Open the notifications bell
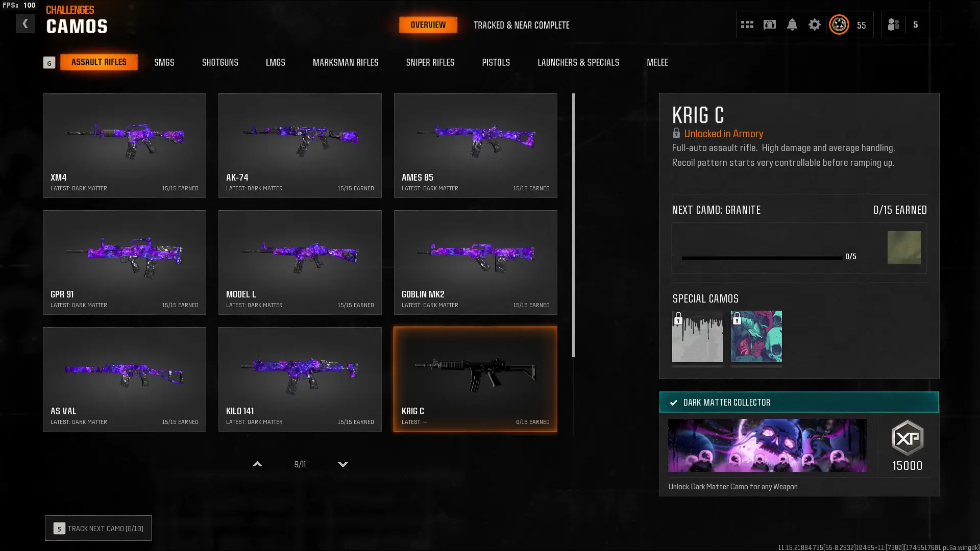The height and width of the screenshot is (551, 980). click(792, 24)
